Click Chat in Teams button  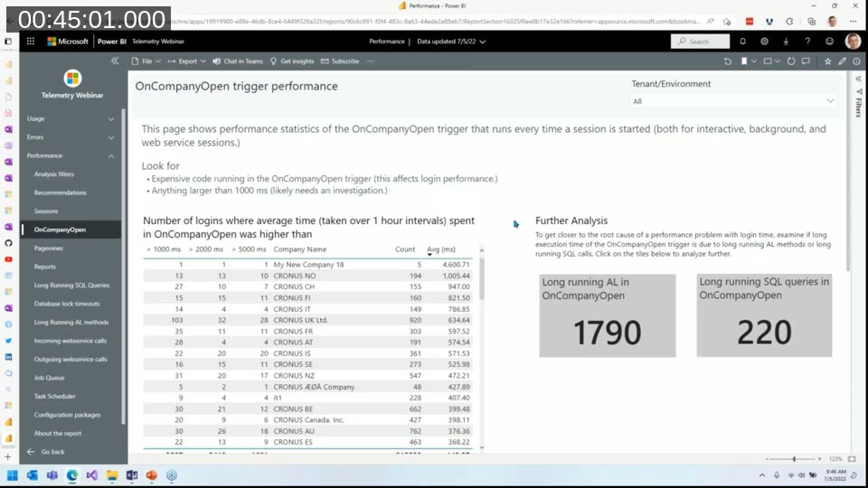pyautogui.click(x=238, y=61)
